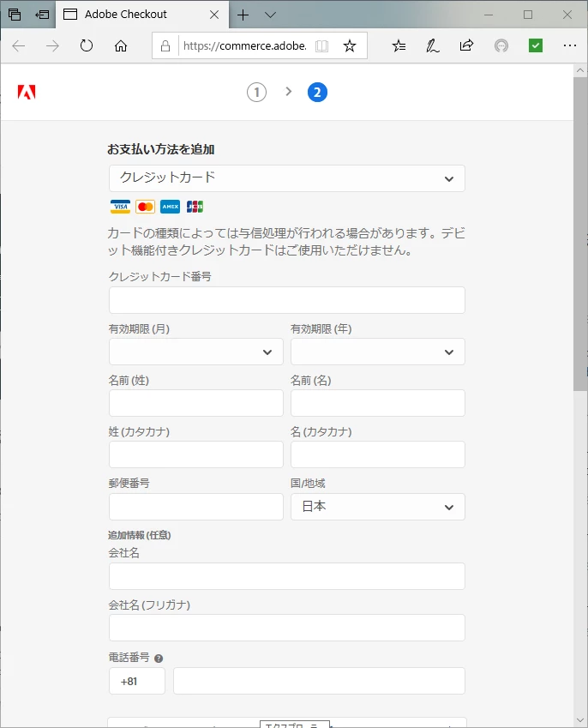This screenshot has height=728, width=588.
Task: Open browser settings and more menu
Action: [x=570, y=45]
